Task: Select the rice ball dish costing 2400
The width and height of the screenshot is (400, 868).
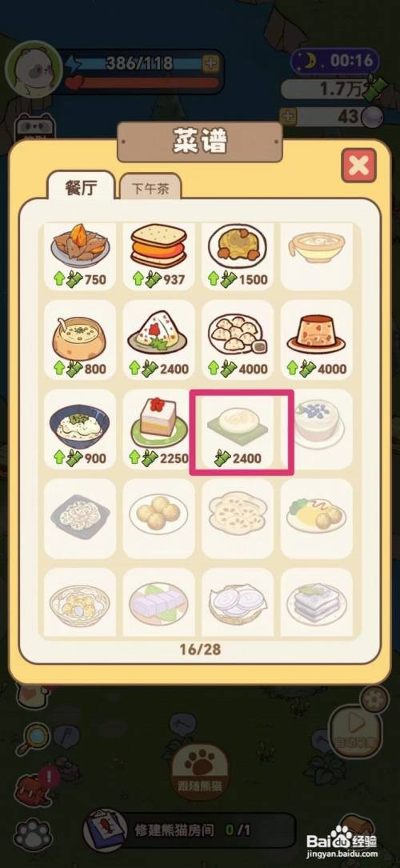Action: (x=158, y=339)
